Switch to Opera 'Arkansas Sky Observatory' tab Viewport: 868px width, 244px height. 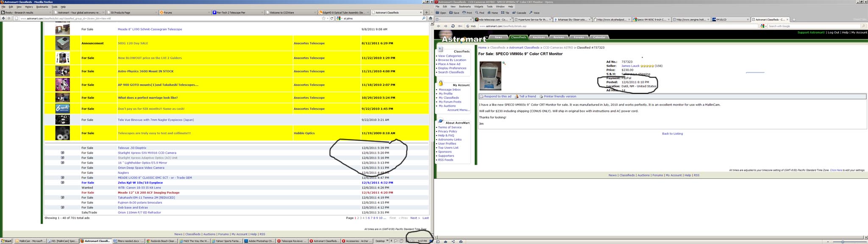click(573, 19)
